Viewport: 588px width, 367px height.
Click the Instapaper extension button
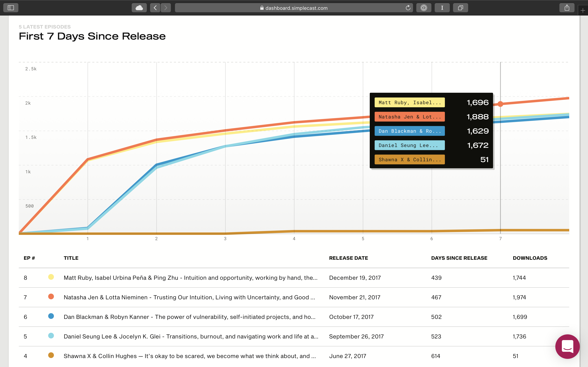point(442,8)
